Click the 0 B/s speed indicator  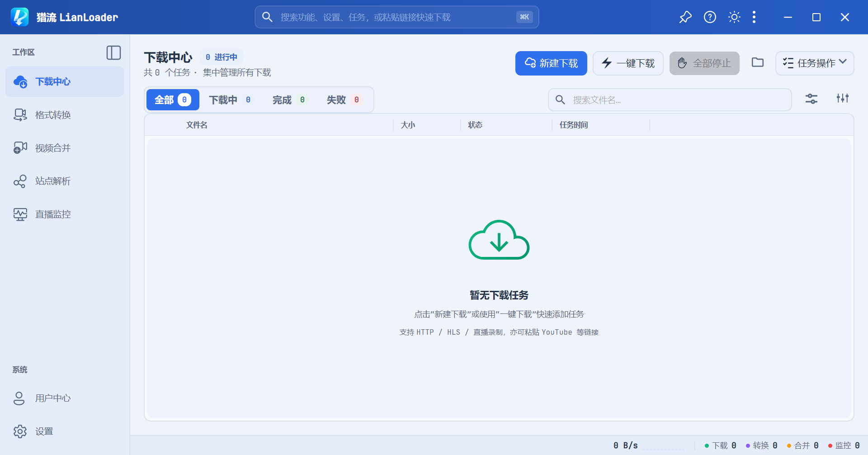coord(626,446)
